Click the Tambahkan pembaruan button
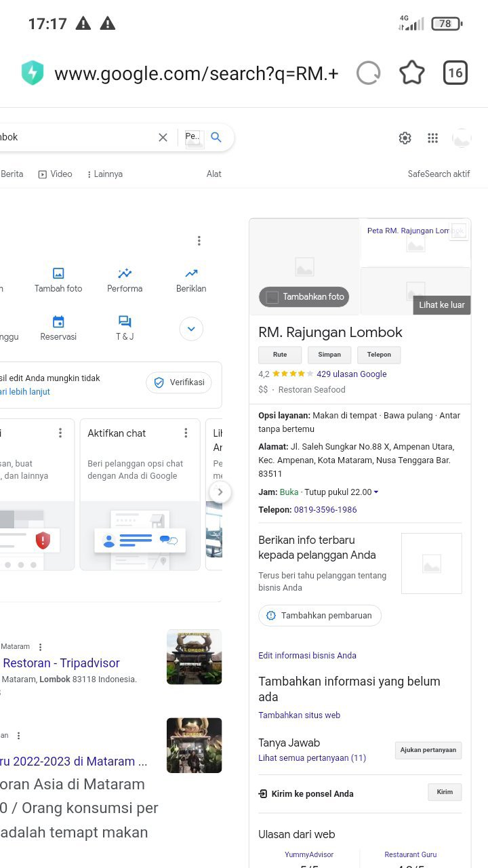Viewport: 488px width, 868px height. [319, 616]
